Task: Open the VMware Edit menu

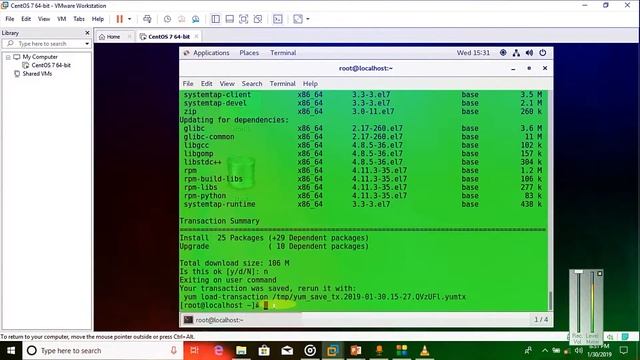Action: click(26, 19)
